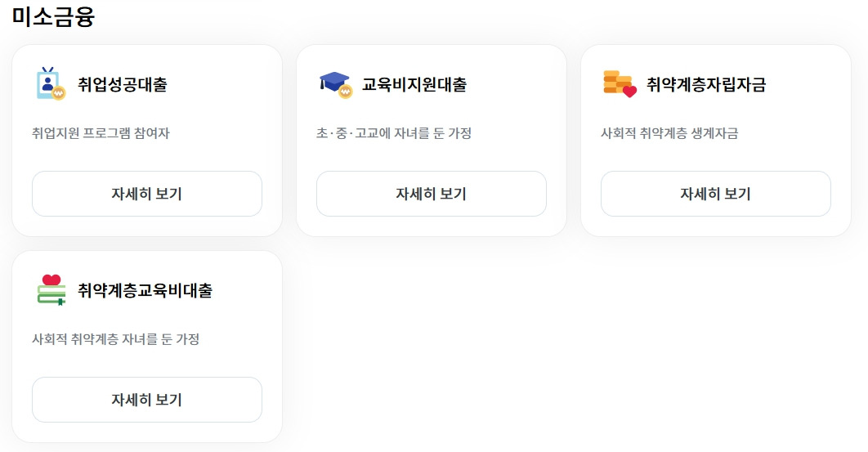Screen dimensions: 868x452
Task: Click the 미소금융 section heading
Action: pos(53,16)
